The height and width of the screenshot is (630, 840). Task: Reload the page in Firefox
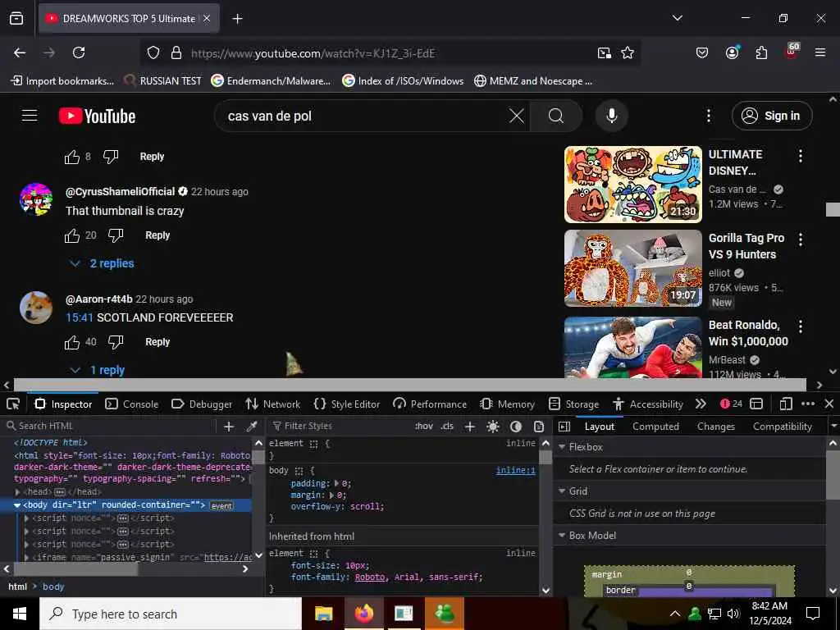pyautogui.click(x=79, y=52)
